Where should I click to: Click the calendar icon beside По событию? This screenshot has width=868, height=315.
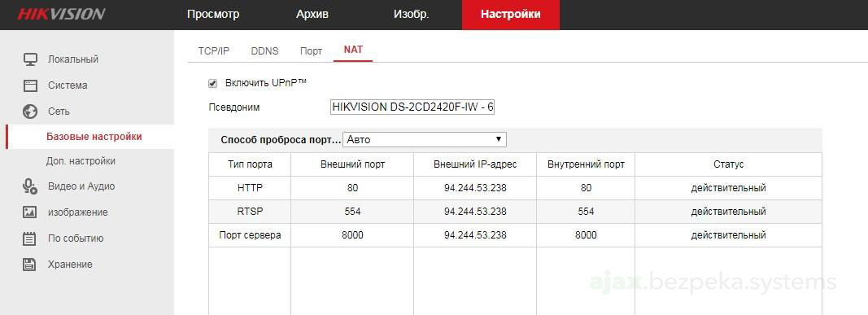click(30, 238)
